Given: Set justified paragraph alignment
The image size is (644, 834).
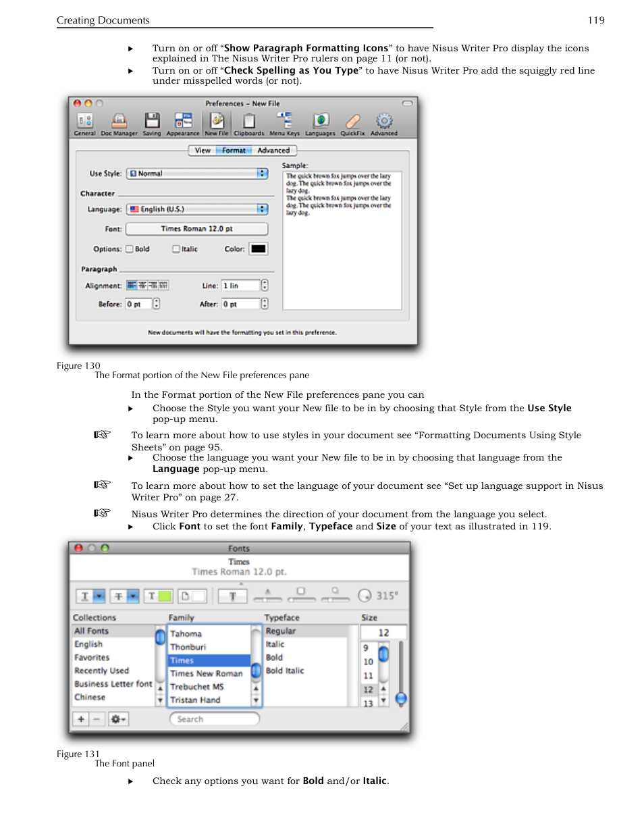Looking at the screenshot, I should click(163, 286).
